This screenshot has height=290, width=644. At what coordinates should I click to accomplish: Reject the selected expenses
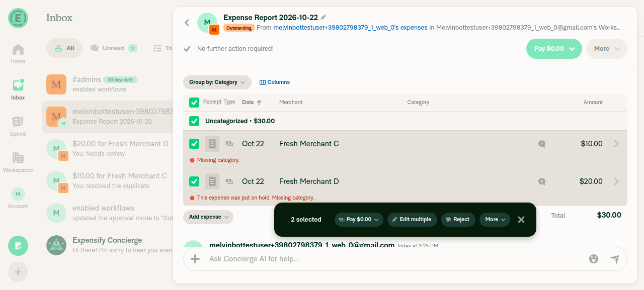[458, 220]
